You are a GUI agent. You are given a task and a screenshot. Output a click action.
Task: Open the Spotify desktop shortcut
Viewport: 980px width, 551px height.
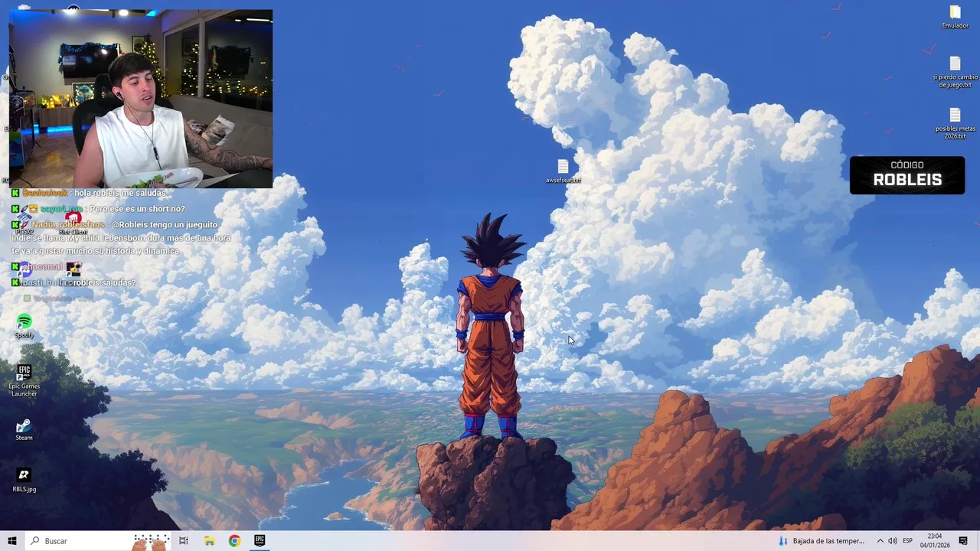24,325
